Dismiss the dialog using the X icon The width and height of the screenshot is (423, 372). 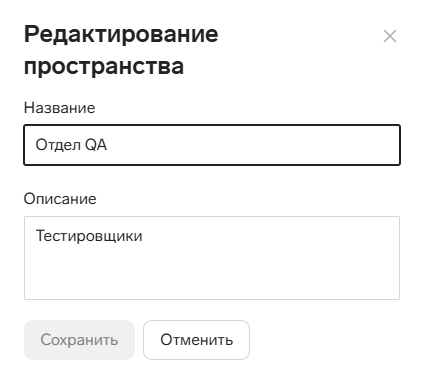point(390,36)
